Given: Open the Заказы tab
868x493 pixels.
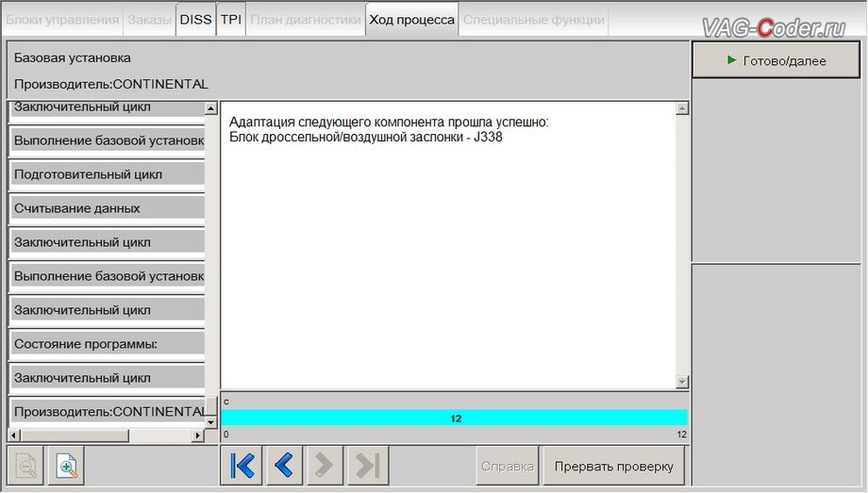Looking at the screenshot, I should pos(149,20).
